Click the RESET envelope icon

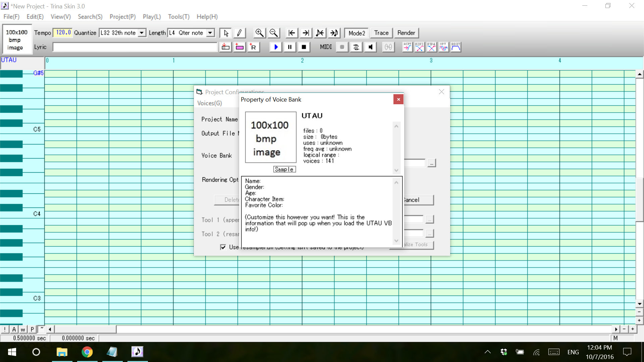(456, 47)
